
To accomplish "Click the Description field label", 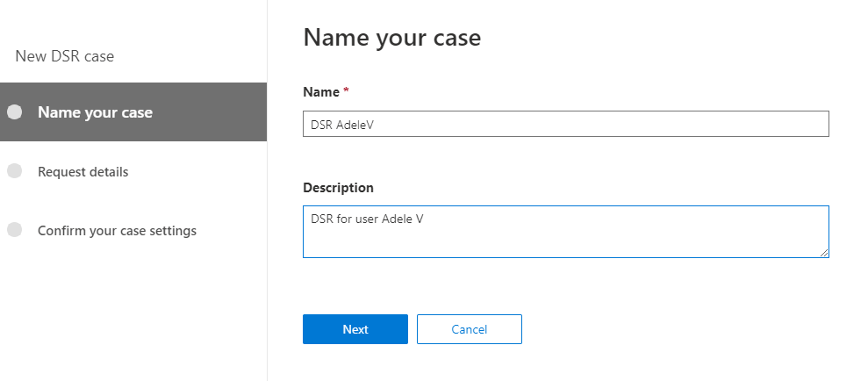I will pyautogui.click(x=338, y=188).
